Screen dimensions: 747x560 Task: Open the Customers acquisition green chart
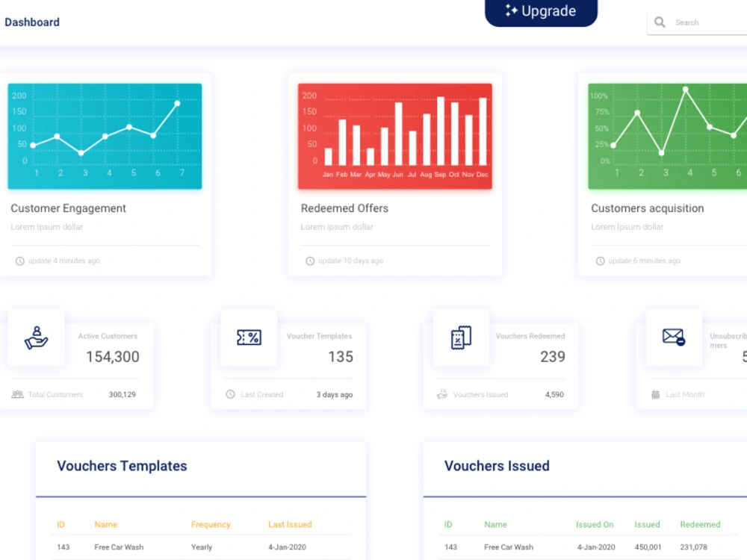tap(667, 136)
